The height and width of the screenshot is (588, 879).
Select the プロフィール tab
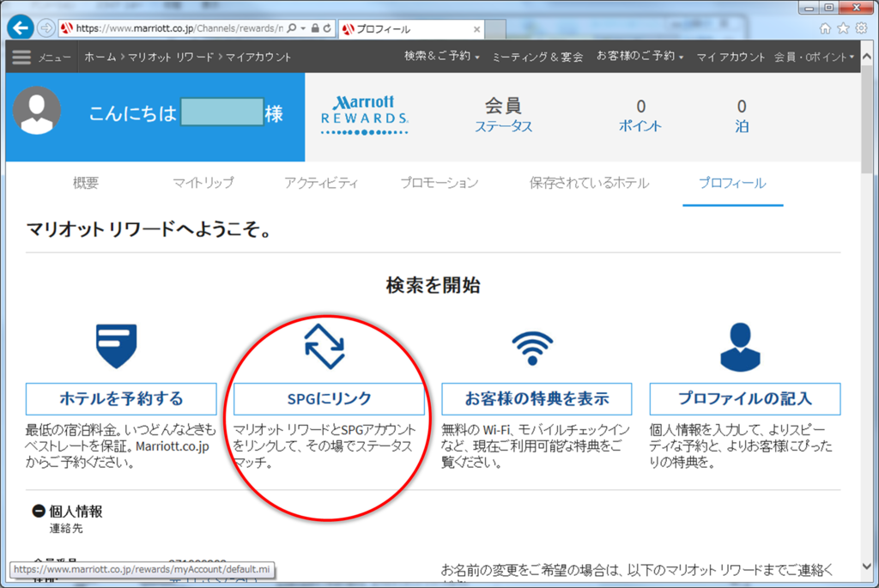tap(733, 183)
